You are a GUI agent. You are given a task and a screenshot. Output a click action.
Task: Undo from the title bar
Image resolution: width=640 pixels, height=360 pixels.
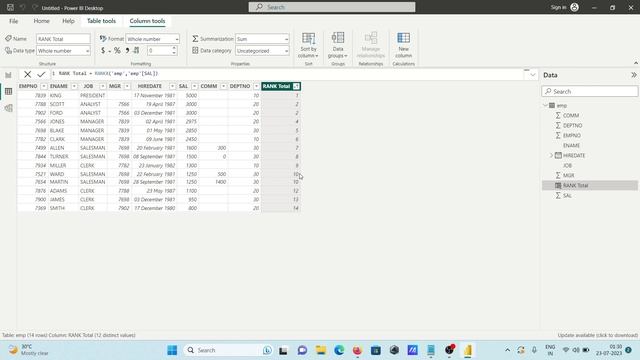click(22, 7)
